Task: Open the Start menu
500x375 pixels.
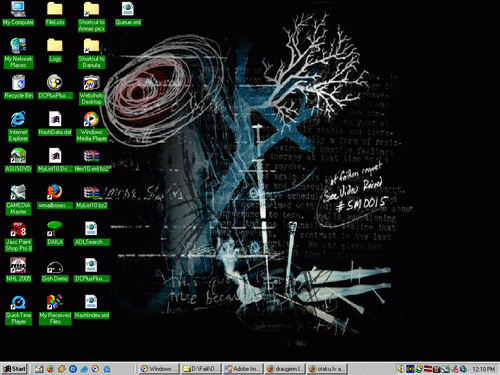Action: (14, 369)
